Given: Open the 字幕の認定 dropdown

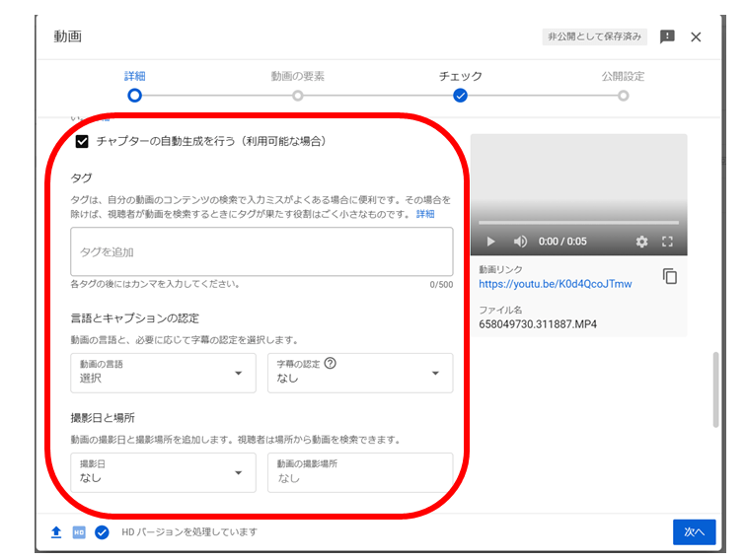Looking at the screenshot, I should coord(360,373).
